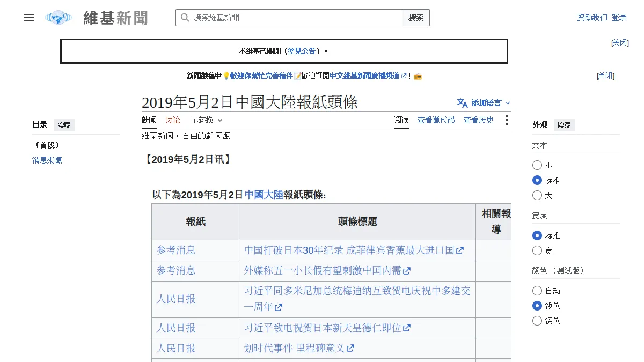Click the Wikinews globe logo
The image size is (644, 362).
pos(58,18)
